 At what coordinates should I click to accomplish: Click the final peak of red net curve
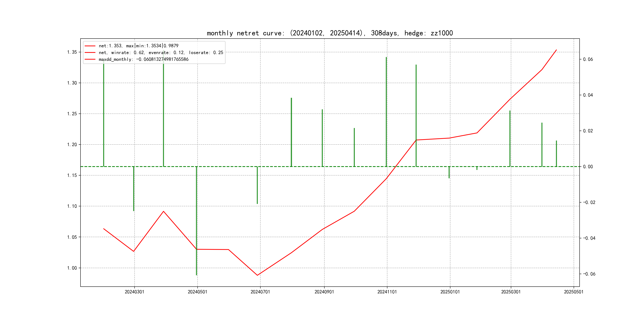pos(556,50)
